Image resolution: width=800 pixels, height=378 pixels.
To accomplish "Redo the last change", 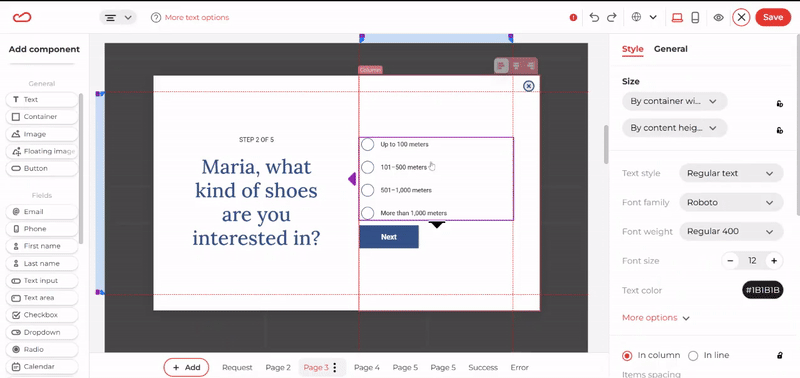I will (611, 17).
